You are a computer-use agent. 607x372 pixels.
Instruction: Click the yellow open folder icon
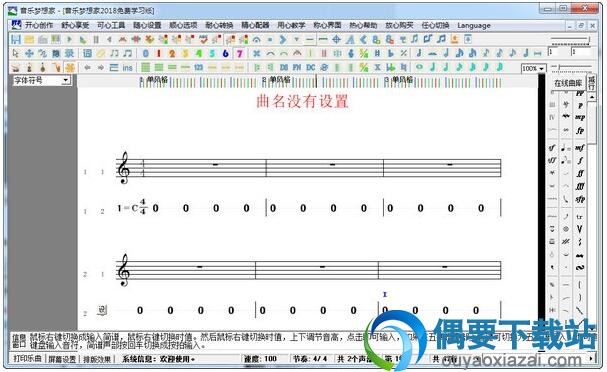click(x=29, y=39)
